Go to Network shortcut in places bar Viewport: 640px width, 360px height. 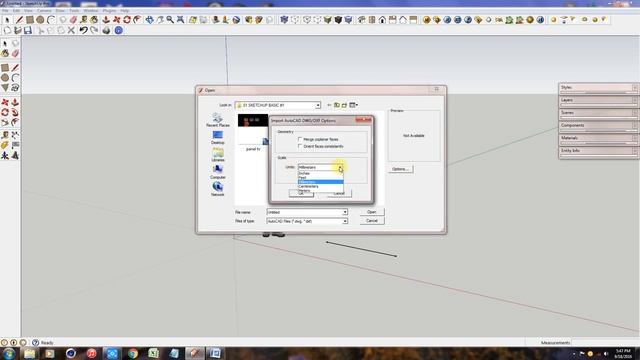click(x=218, y=189)
